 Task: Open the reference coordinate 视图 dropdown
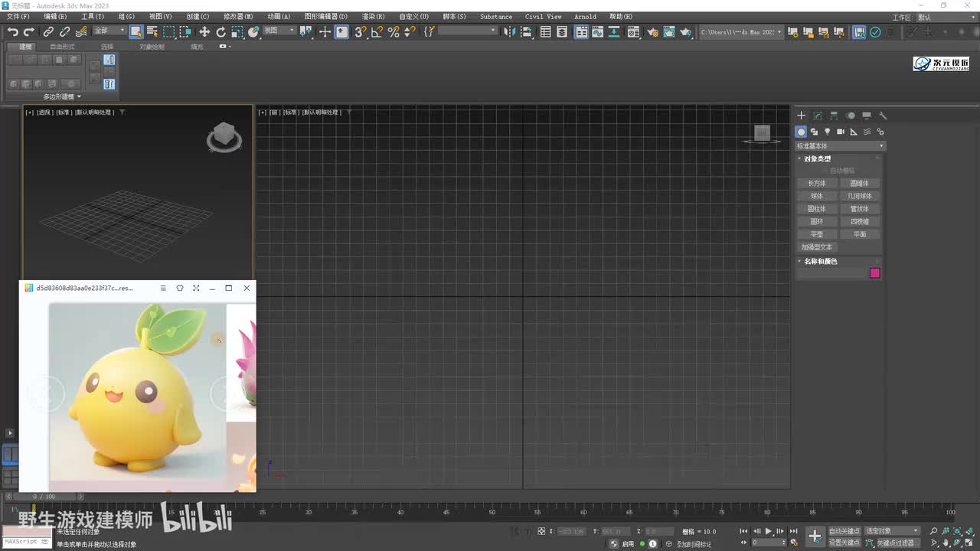pyautogui.click(x=279, y=31)
